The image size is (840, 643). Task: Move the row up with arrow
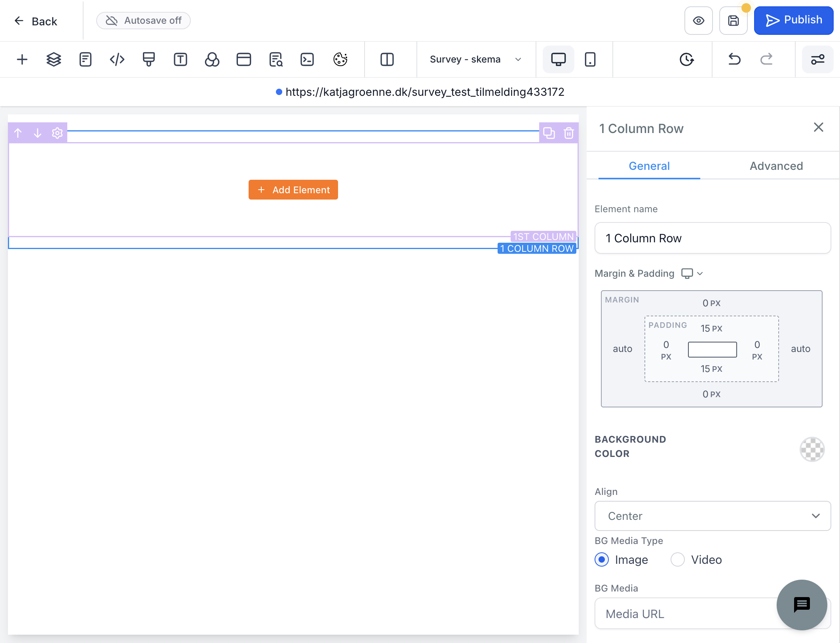[x=18, y=133]
